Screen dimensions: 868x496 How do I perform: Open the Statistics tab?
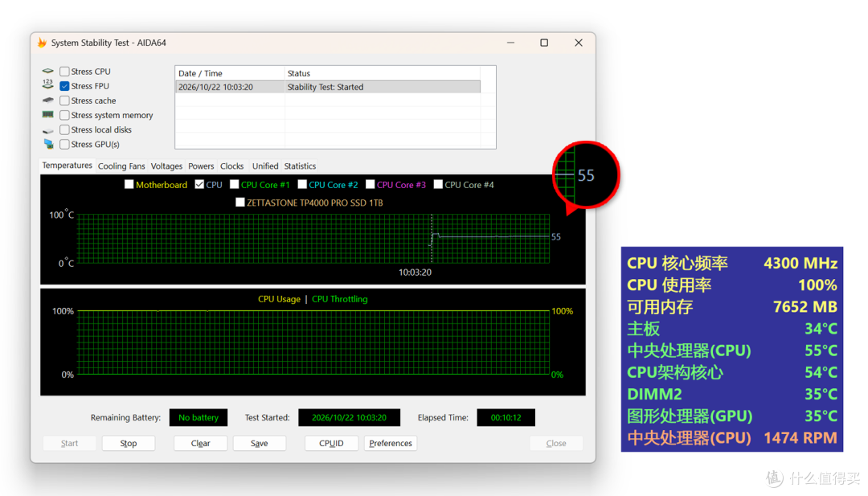coord(300,166)
